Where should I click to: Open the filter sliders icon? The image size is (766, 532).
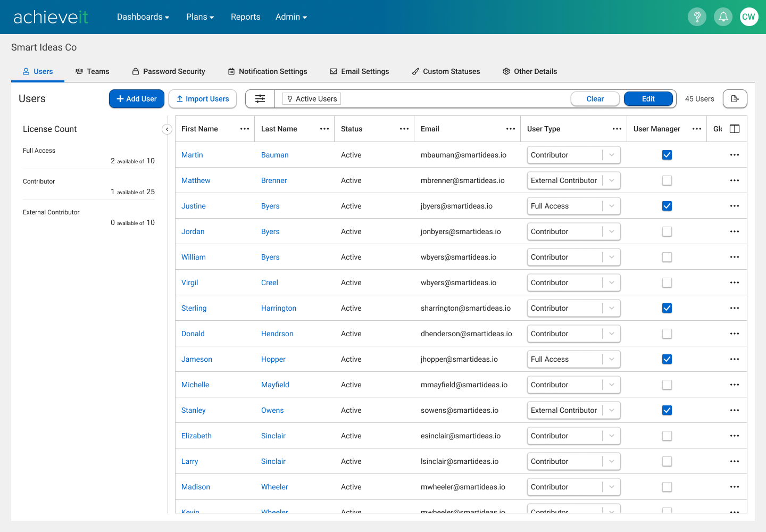(260, 99)
